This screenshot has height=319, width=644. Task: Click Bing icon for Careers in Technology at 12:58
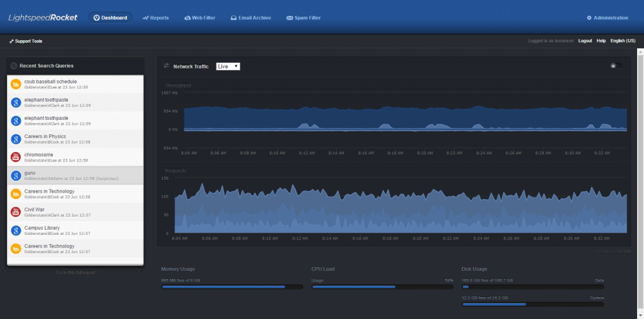click(16, 193)
